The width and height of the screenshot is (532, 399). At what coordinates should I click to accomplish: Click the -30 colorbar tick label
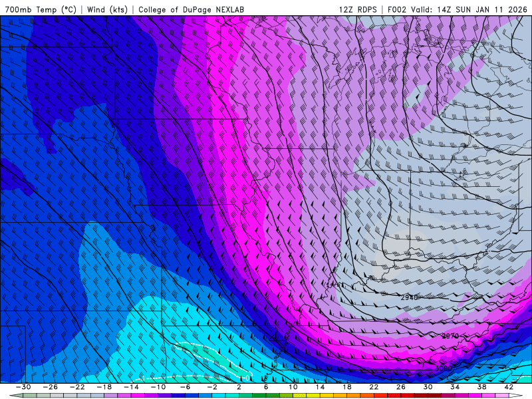pyautogui.click(x=23, y=387)
